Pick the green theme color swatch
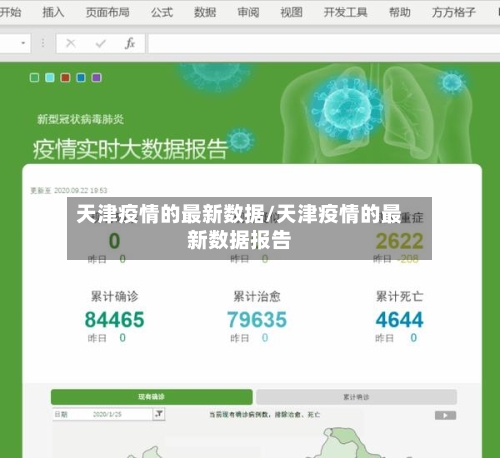This screenshot has height=458, width=500. 34,78
